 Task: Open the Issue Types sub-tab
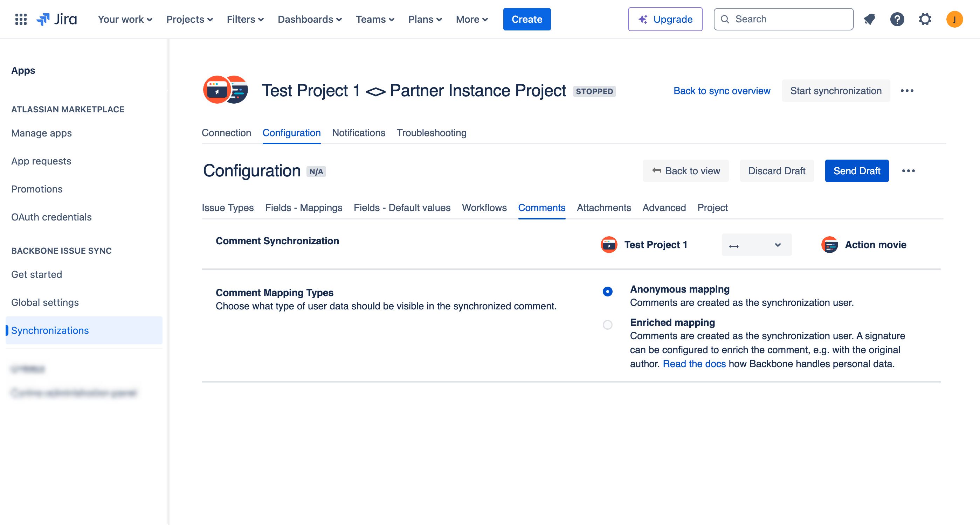click(x=228, y=208)
